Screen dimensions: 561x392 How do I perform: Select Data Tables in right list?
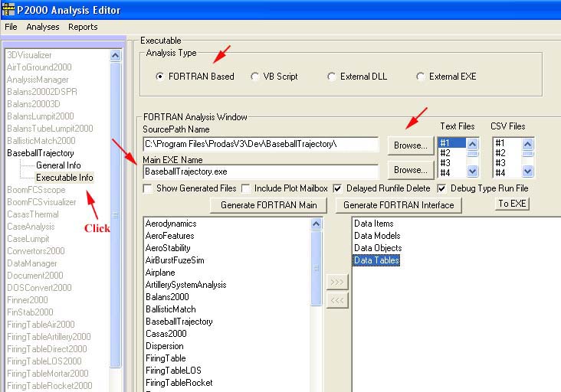coord(376,260)
